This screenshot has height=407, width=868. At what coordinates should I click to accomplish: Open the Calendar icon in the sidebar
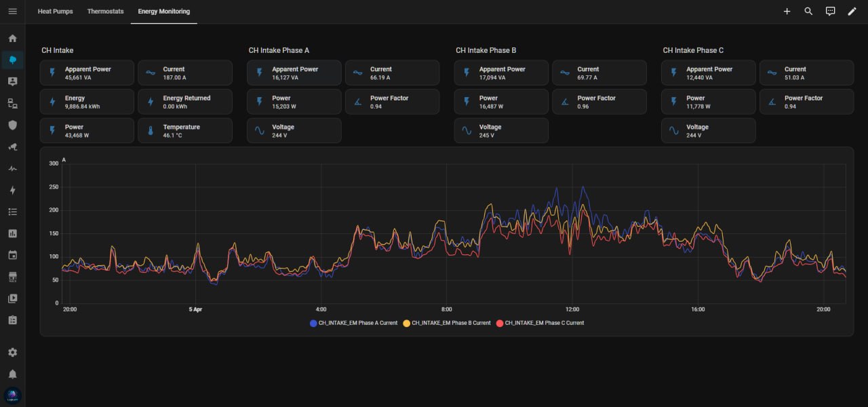click(x=12, y=254)
